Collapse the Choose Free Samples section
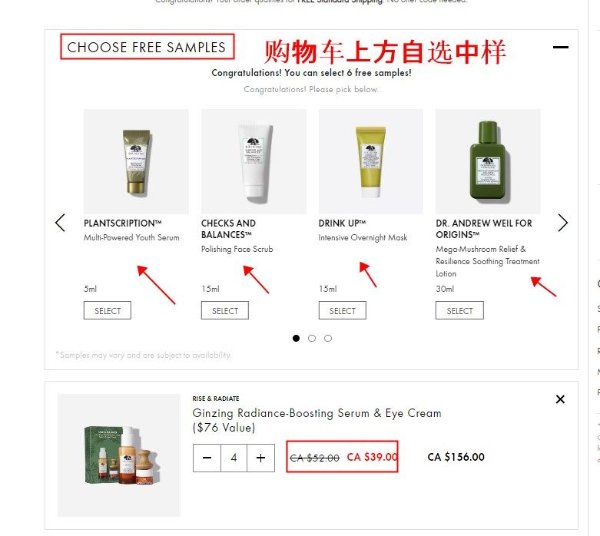The image size is (600, 536). coord(560,47)
